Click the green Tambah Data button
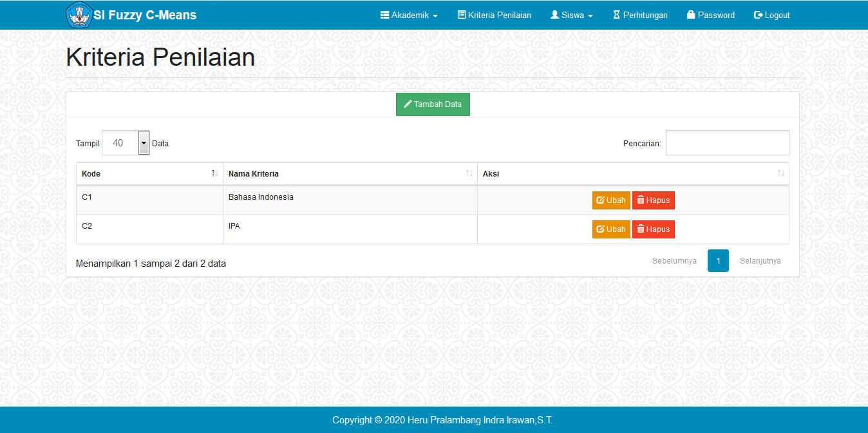 pos(433,104)
